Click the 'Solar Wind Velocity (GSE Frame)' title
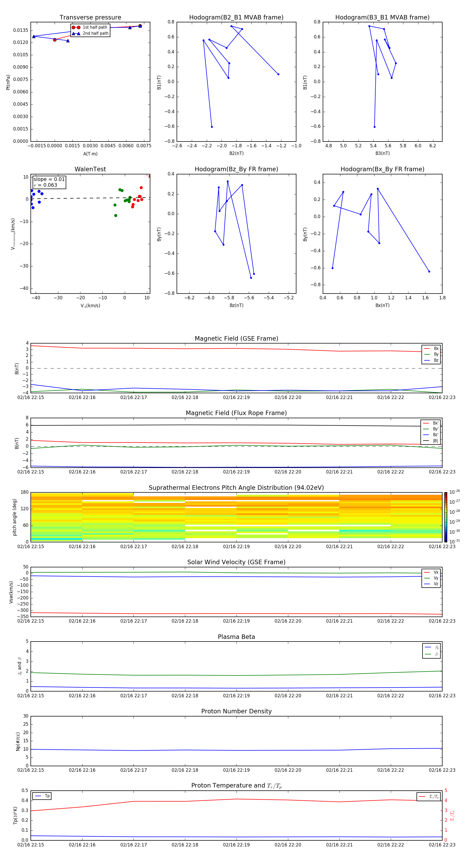 point(236,562)
